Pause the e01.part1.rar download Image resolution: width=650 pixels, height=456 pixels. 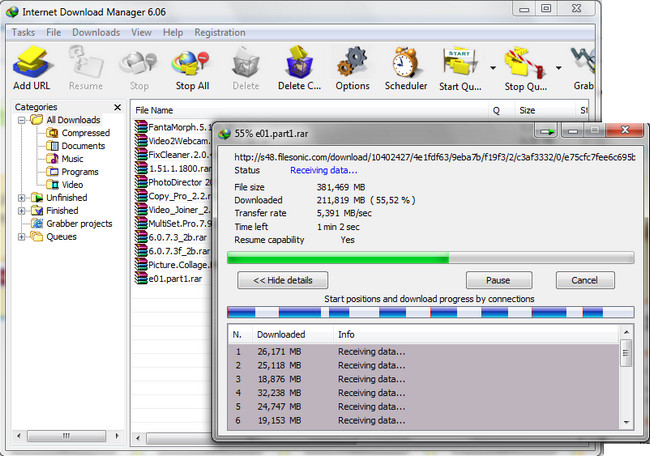coord(499,280)
